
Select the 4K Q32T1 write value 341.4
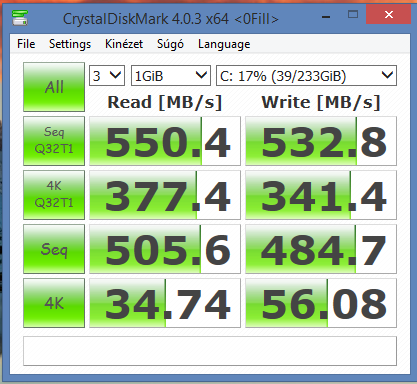(321, 195)
